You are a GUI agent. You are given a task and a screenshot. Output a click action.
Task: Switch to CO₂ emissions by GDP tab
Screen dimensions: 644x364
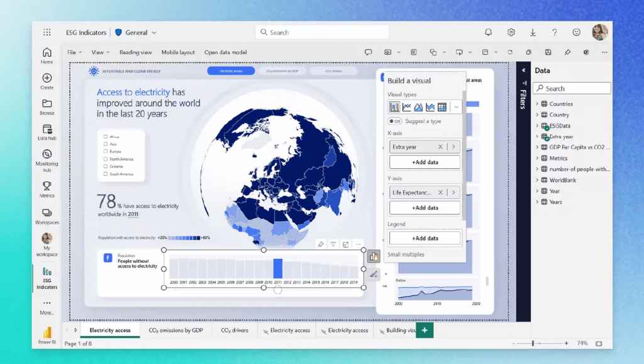[176, 330]
